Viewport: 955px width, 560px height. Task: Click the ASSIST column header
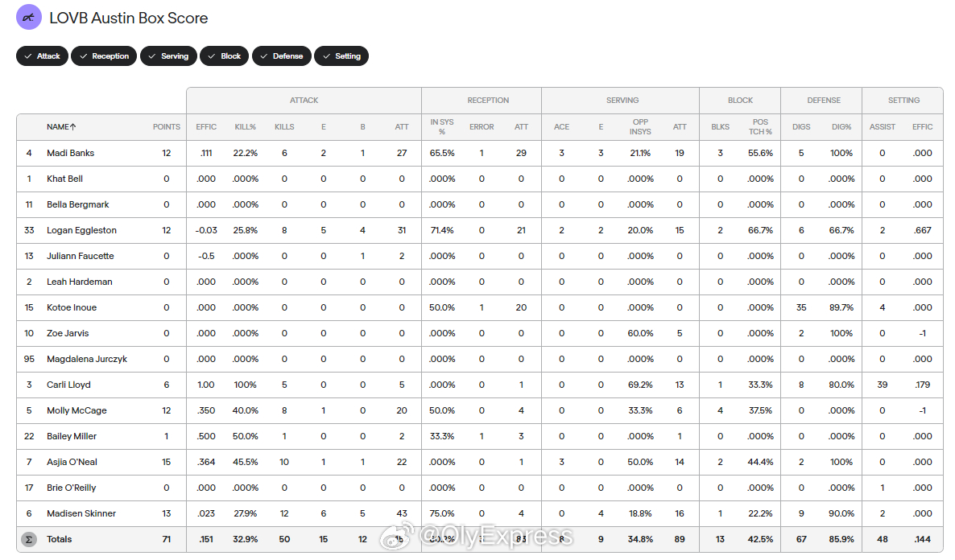pos(882,126)
